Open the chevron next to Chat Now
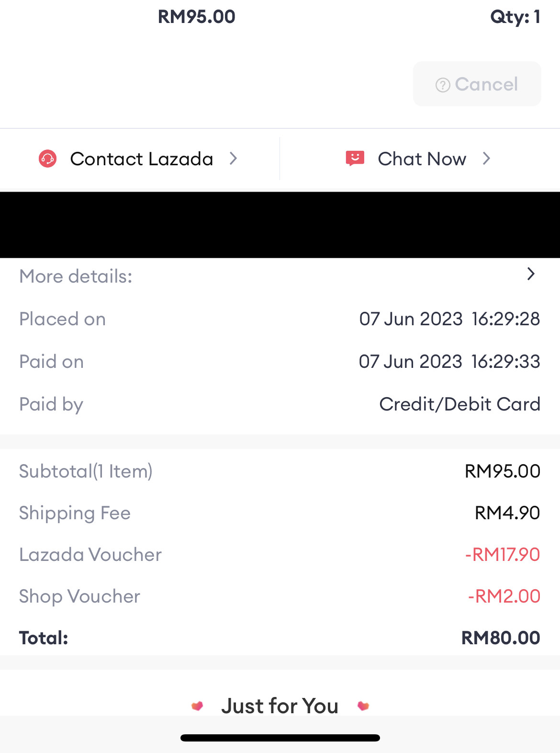Screen dimensions: 560x753 point(486,159)
